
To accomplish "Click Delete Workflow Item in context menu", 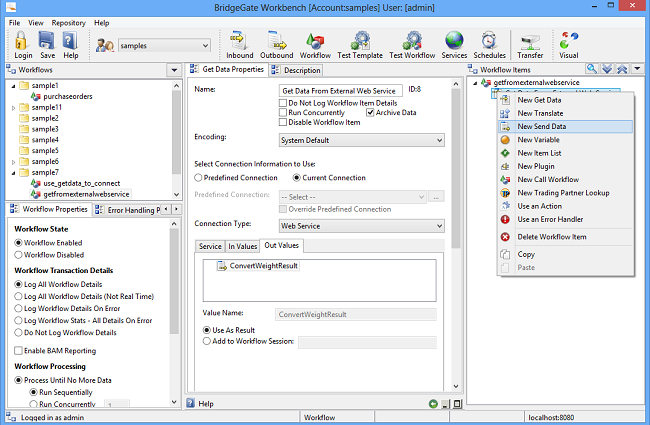I will pos(551,237).
